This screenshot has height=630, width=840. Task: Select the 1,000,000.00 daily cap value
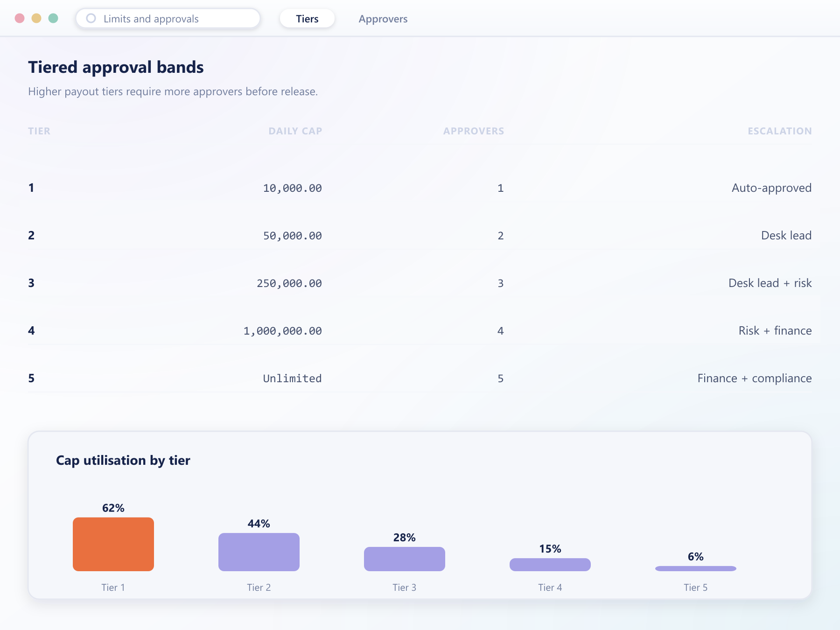tap(283, 331)
